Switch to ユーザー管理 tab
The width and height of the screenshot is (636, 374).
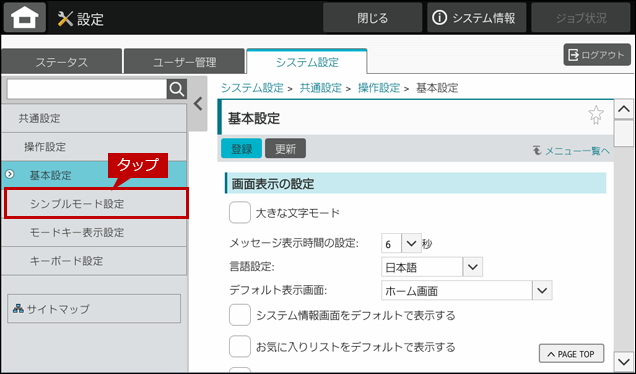click(x=185, y=62)
